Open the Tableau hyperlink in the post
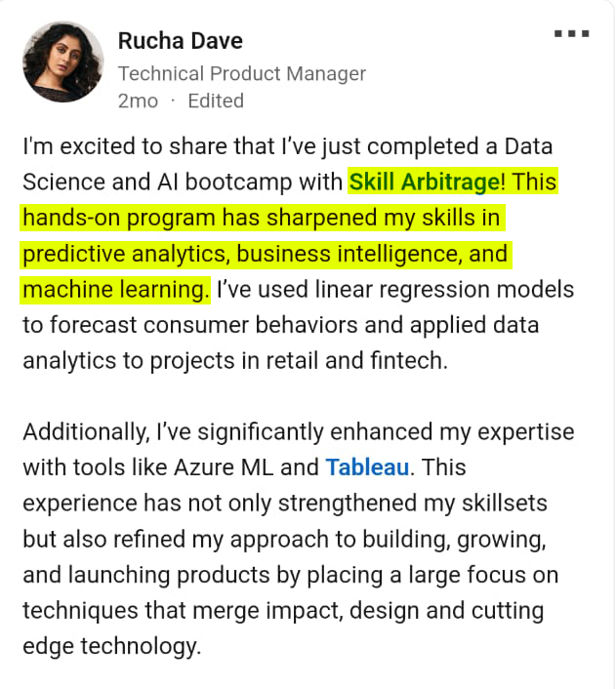 (367, 466)
